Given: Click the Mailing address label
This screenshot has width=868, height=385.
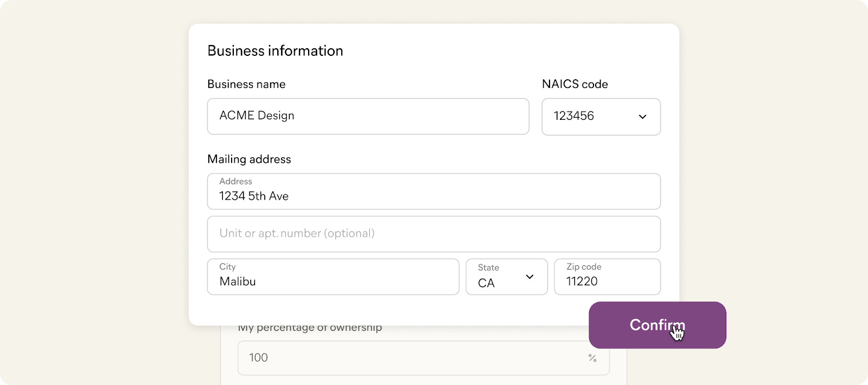Looking at the screenshot, I should click(x=249, y=159).
